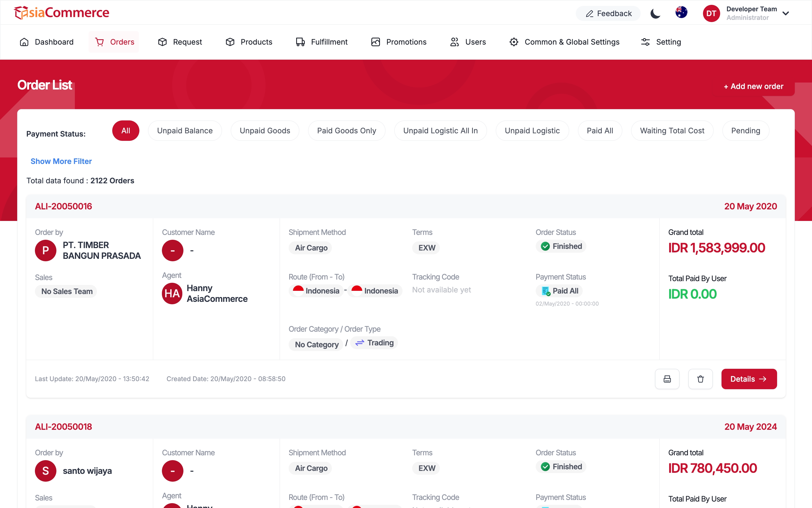Filter by Paid All
The height and width of the screenshot is (508, 812).
coord(600,131)
